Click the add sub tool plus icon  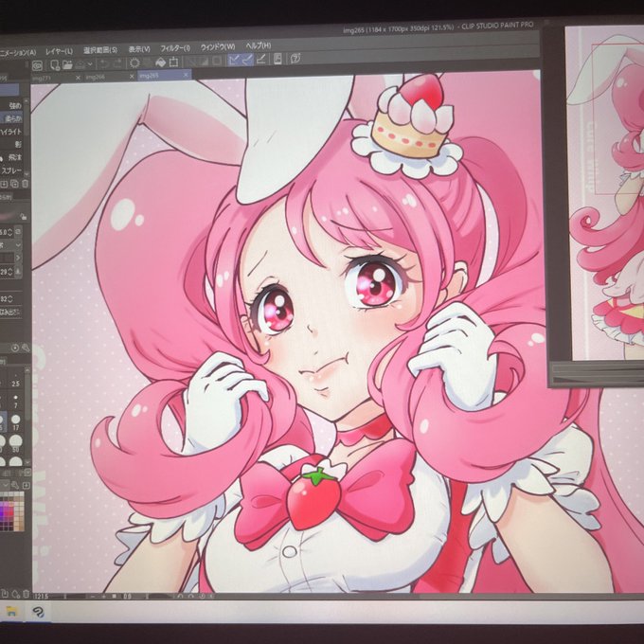4,184
